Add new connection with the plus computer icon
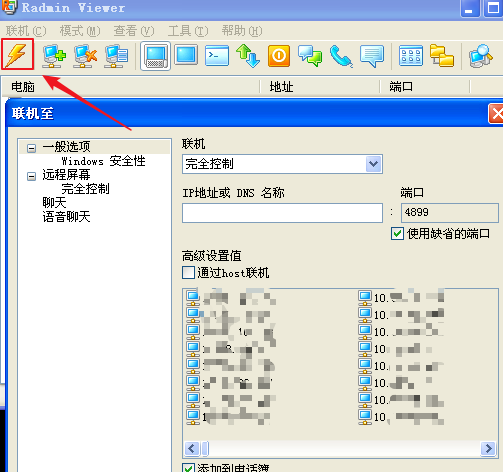The height and width of the screenshot is (472, 503). 54,56
